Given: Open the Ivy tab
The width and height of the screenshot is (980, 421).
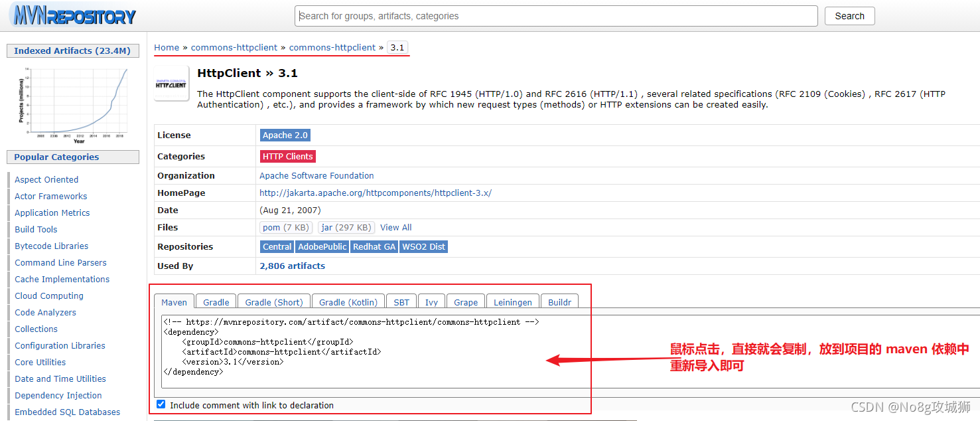Looking at the screenshot, I should [x=432, y=302].
